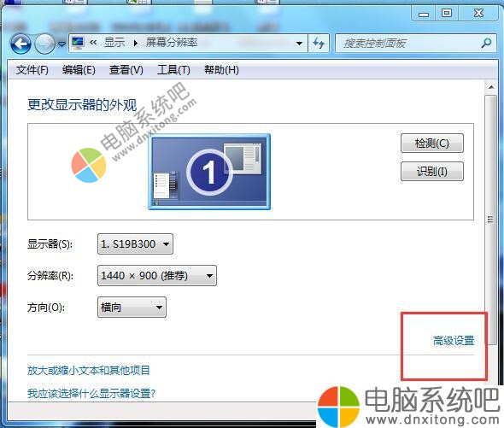The width and height of the screenshot is (504, 428).
Task: Open the 方向 横向 dropdown
Action: [132, 307]
